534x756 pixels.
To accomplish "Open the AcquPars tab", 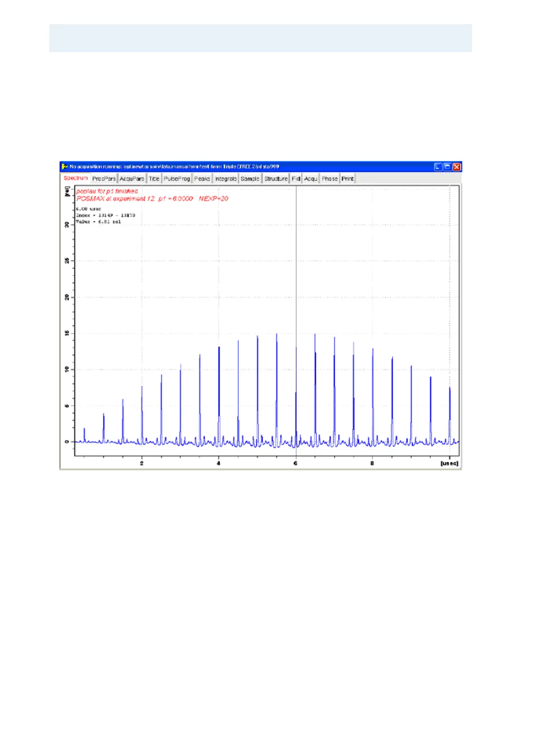I will pyautogui.click(x=132, y=179).
